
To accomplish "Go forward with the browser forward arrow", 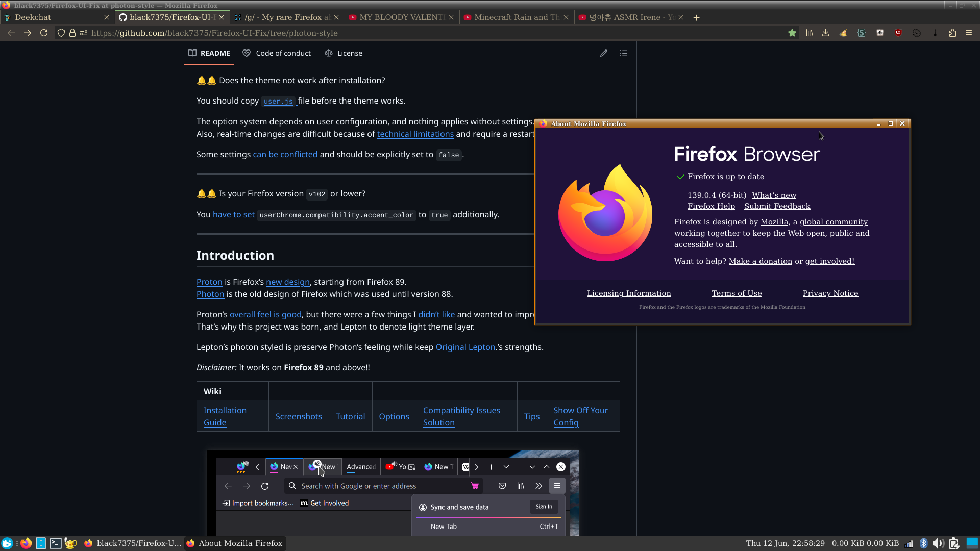I will pos(28,33).
